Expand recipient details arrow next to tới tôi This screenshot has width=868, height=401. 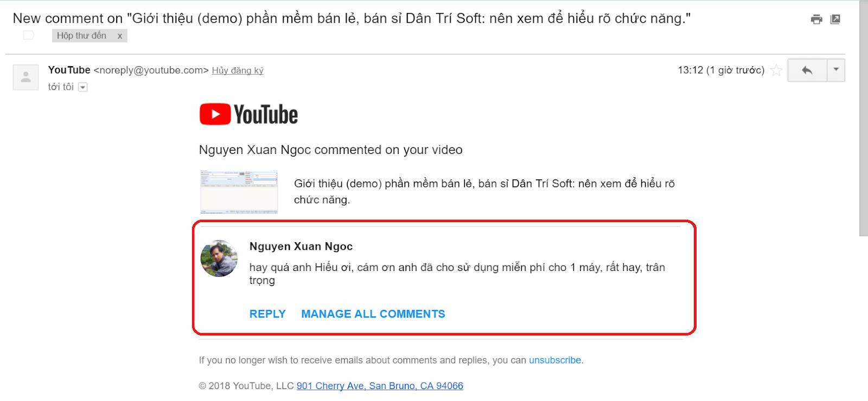83,87
